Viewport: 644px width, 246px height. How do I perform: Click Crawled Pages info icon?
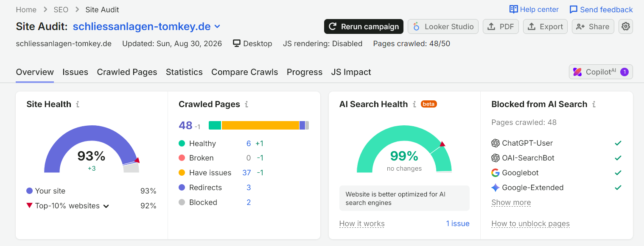(246, 104)
